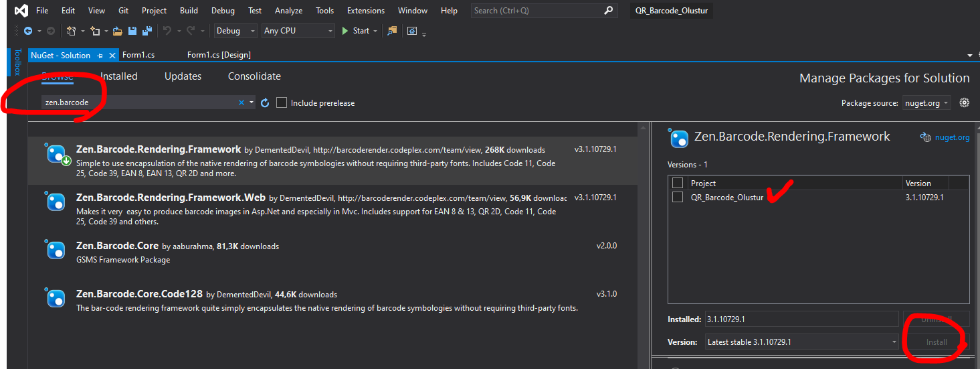The width and height of the screenshot is (980, 369).
Task: Click the Open File folder icon
Action: [118, 31]
